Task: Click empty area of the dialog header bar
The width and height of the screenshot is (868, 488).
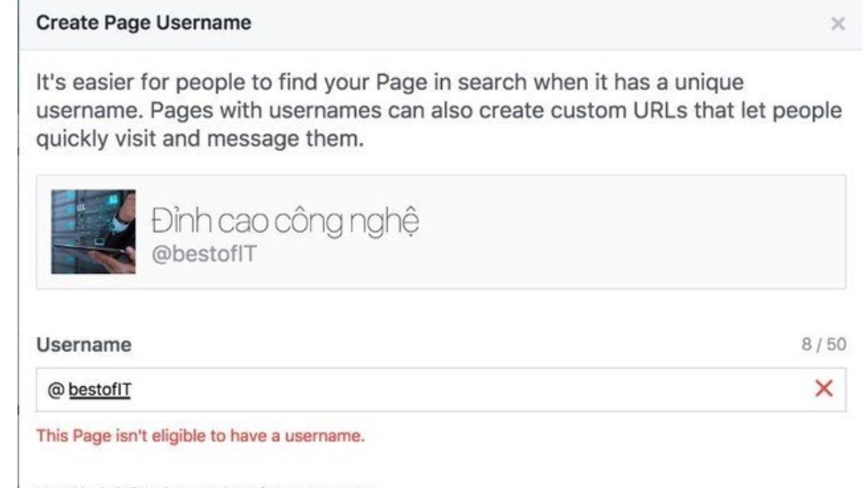Action: 506,24
